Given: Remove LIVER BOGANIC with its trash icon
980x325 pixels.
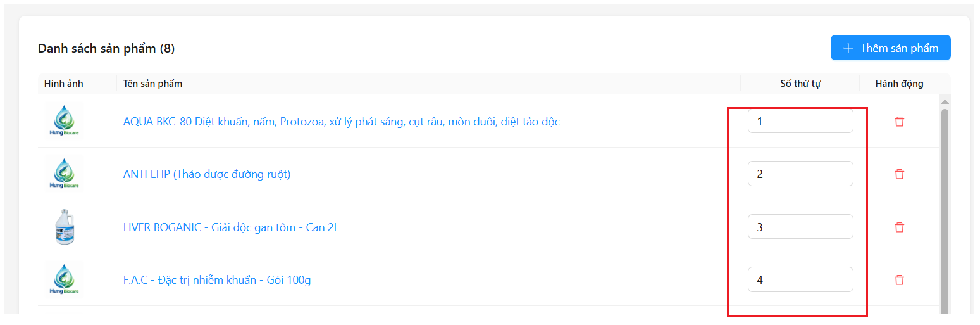Looking at the screenshot, I should click(x=899, y=227).
